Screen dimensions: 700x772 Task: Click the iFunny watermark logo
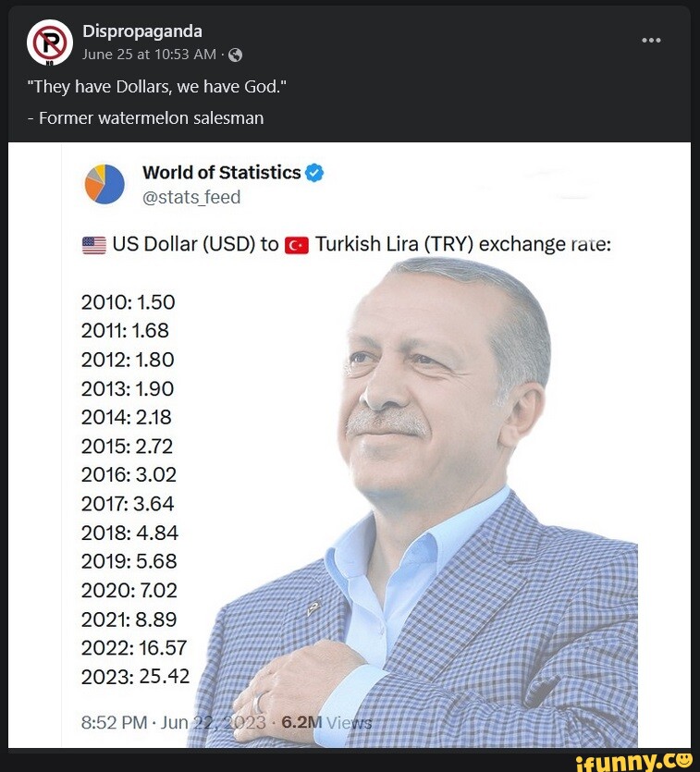[x=633, y=760]
